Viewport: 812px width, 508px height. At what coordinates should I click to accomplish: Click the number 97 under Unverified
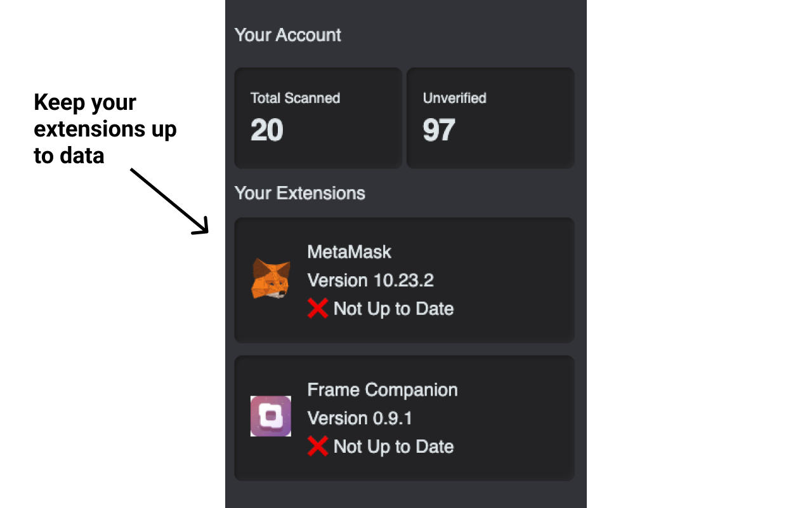pos(439,131)
